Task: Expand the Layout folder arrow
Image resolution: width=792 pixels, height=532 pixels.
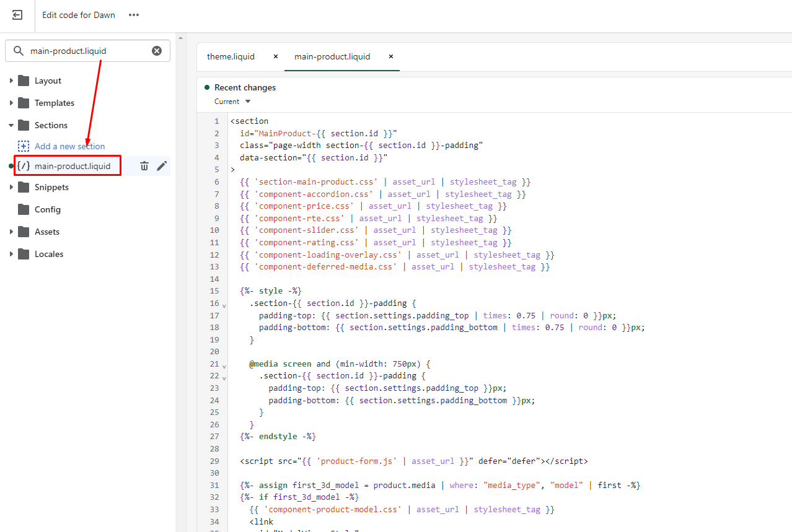Action: click(11, 81)
